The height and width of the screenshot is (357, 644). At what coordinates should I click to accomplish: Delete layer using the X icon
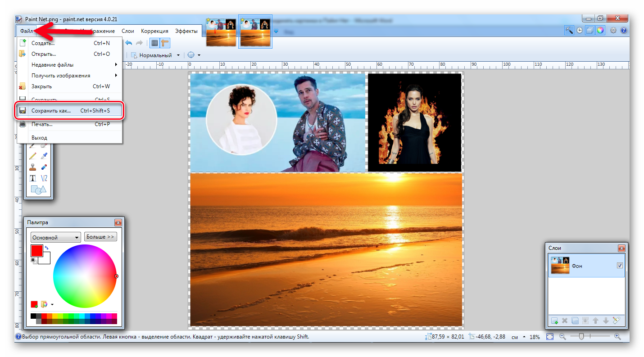(x=565, y=321)
